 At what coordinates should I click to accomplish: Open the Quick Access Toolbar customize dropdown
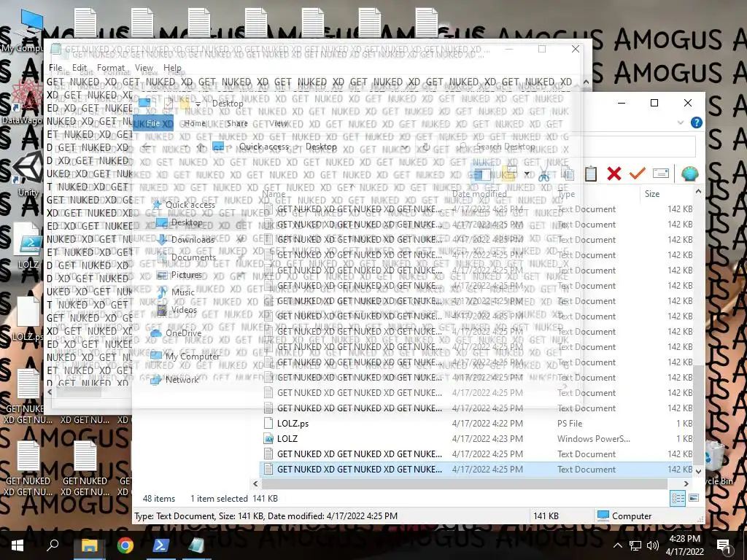pos(198,104)
